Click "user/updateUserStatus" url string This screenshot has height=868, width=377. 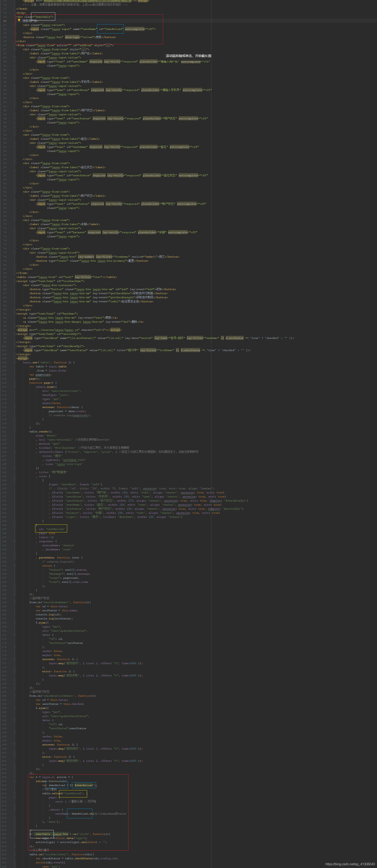[69, 716]
